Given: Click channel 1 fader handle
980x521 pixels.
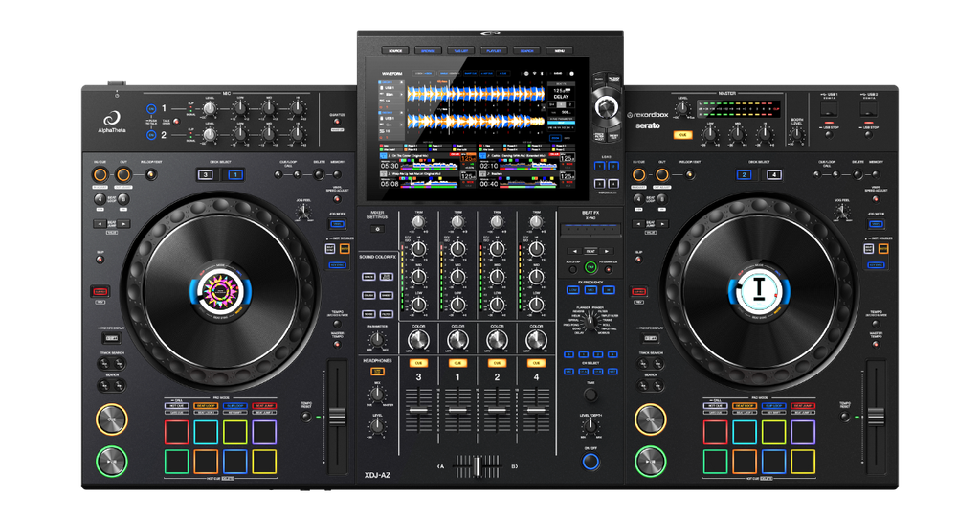Looking at the screenshot, I should pyautogui.click(x=458, y=410).
